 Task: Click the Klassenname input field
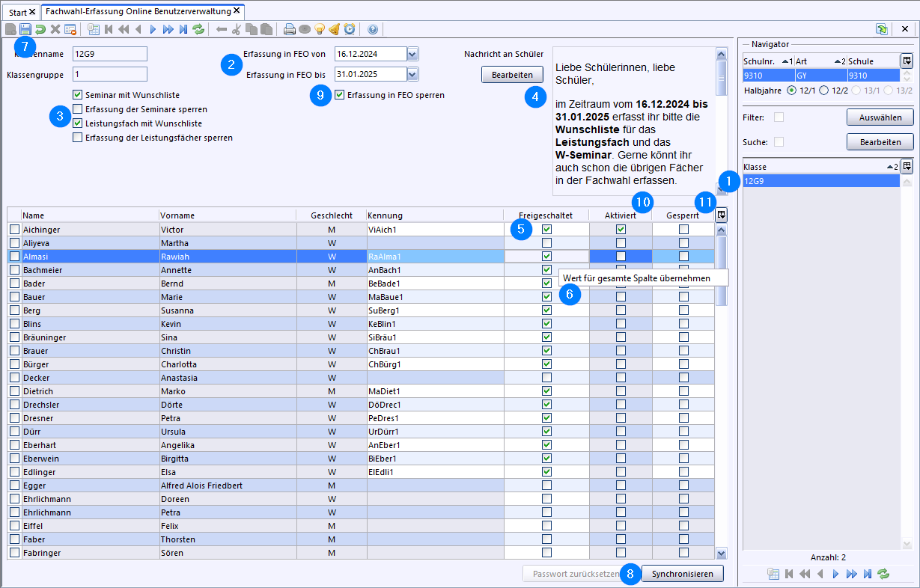pos(109,54)
